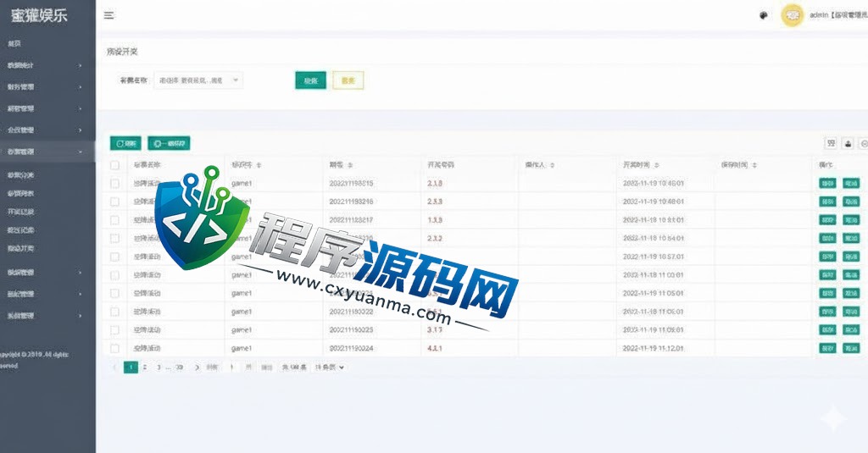Click the go-to-page number input
The height and width of the screenshot is (453, 868).
click(232, 367)
